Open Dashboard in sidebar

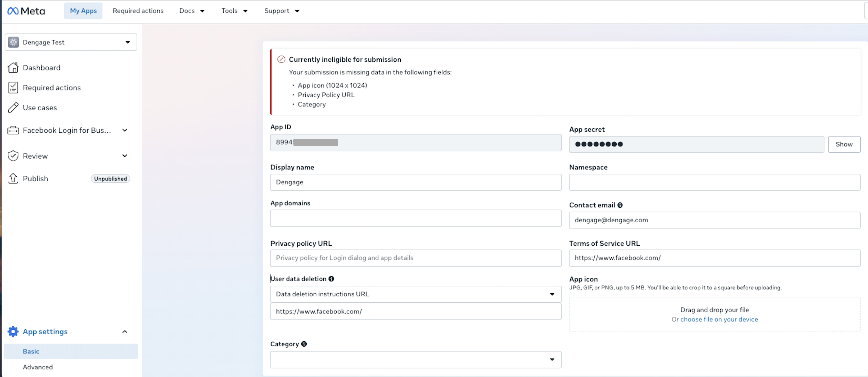pyautogui.click(x=42, y=68)
